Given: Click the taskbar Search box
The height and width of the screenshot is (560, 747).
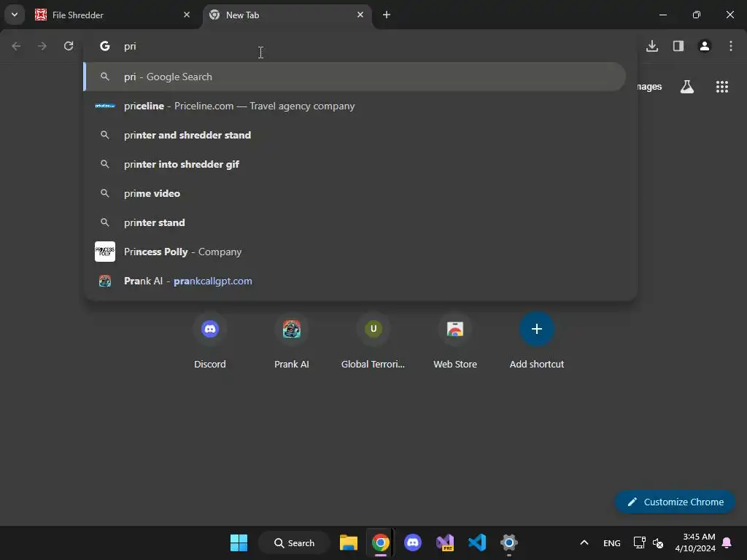Looking at the screenshot, I should tap(295, 542).
